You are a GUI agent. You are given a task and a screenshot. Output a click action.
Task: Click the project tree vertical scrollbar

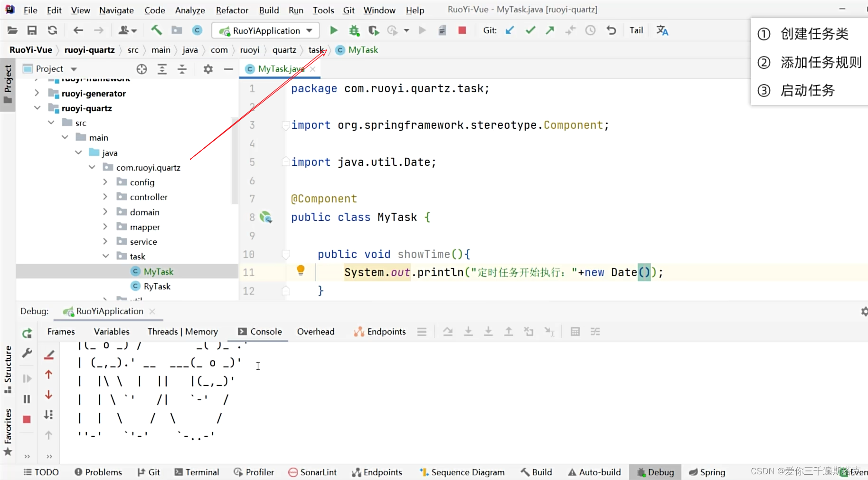(235, 161)
